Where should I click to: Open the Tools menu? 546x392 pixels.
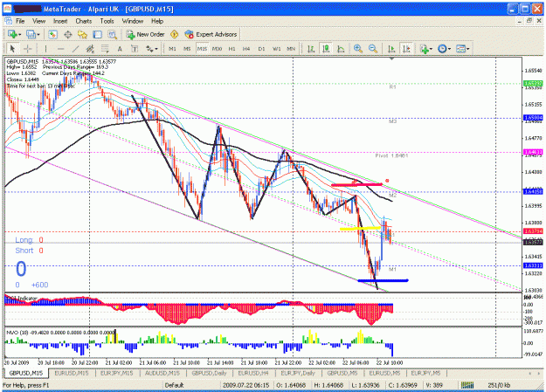coord(107,21)
